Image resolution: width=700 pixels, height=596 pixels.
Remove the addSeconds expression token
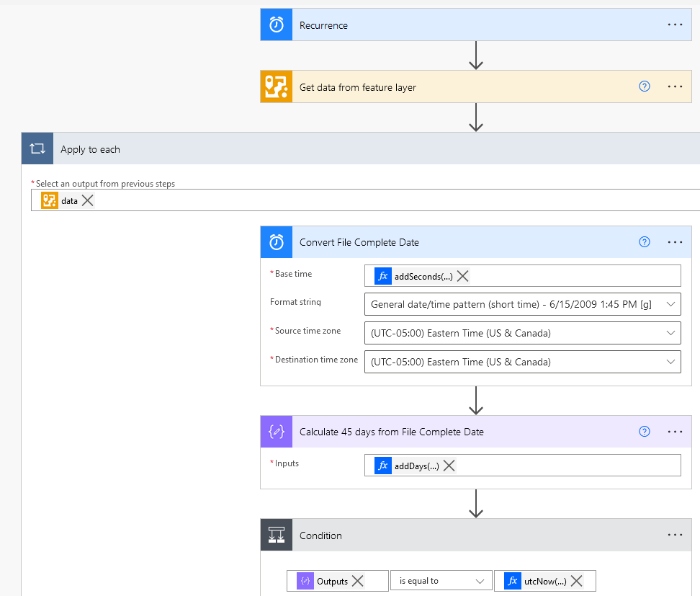[x=463, y=276]
